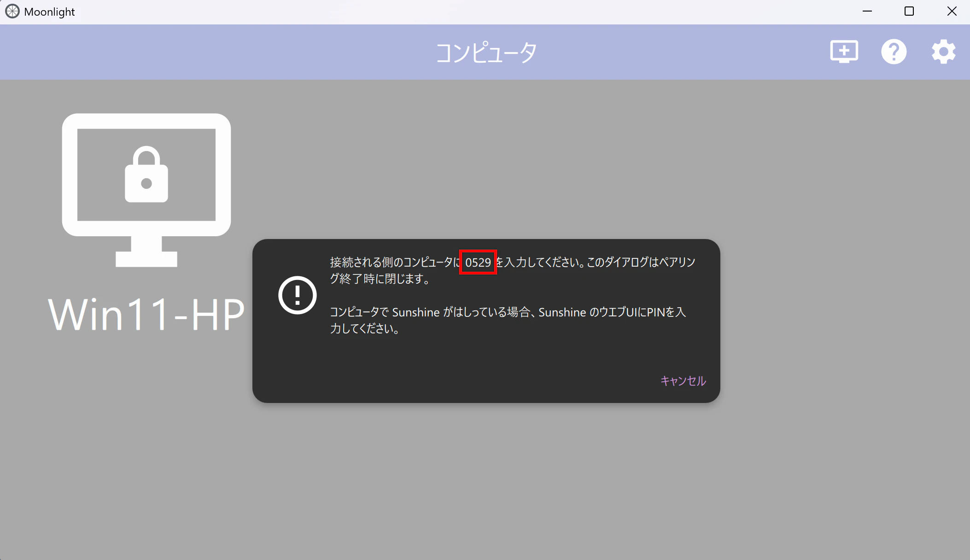Click the Win11-HP computer name label

(146, 315)
